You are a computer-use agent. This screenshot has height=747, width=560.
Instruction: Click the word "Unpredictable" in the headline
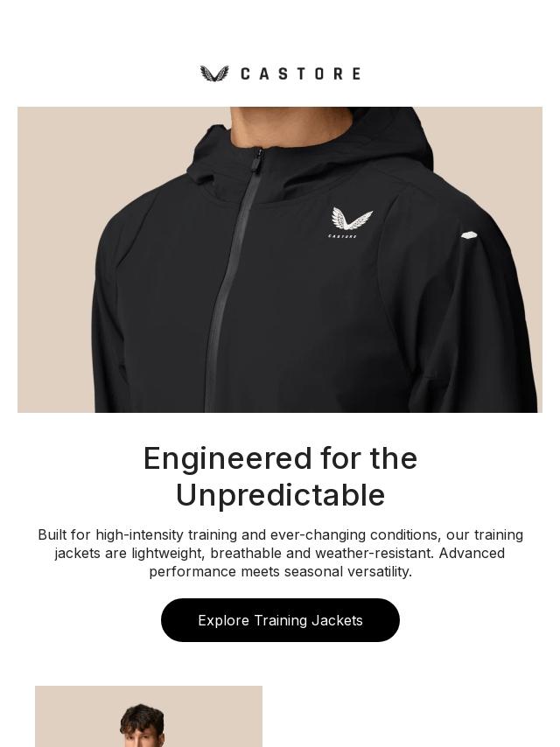point(280,495)
